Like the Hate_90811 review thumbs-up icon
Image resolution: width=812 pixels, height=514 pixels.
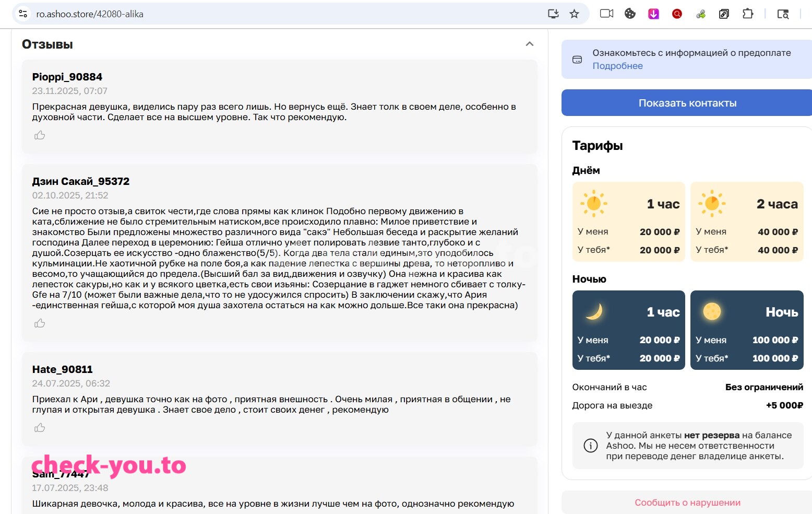click(x=40, y=428)
